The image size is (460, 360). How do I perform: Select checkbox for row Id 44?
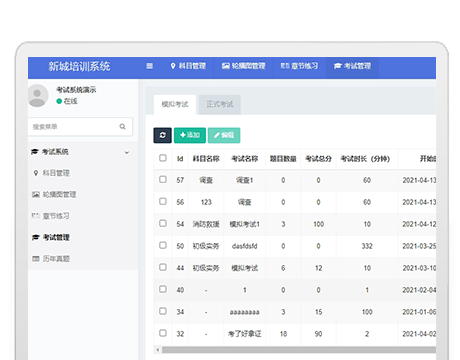click(x=163, y=267)
